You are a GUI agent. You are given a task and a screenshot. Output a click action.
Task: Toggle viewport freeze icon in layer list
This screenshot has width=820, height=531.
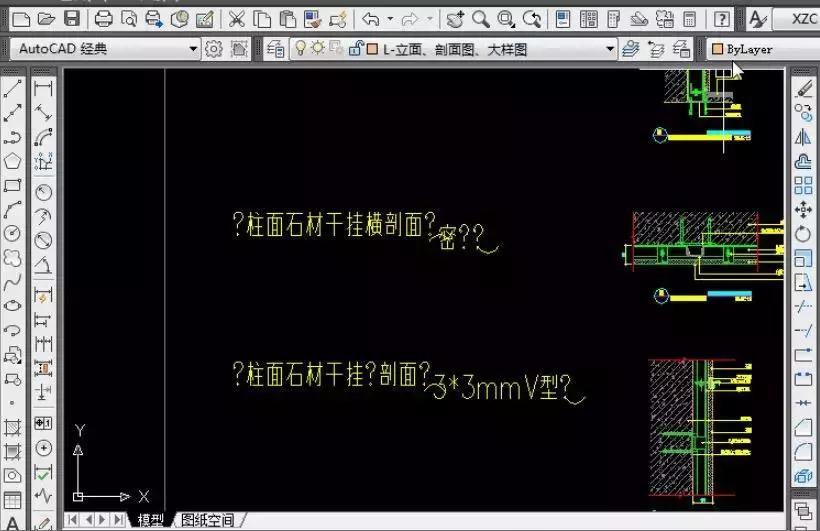(x=336, y=49)
